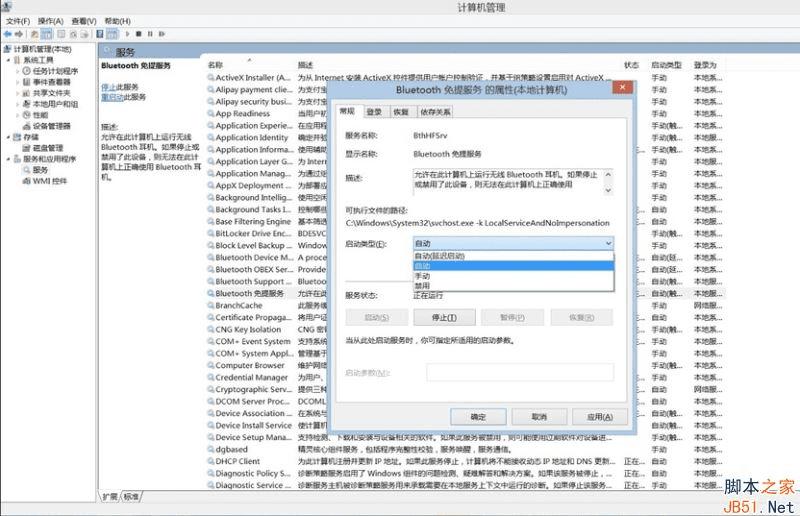Click the WMI 控件 icon in tree
This screenshot has width=800, height=516.
point(27,181)
